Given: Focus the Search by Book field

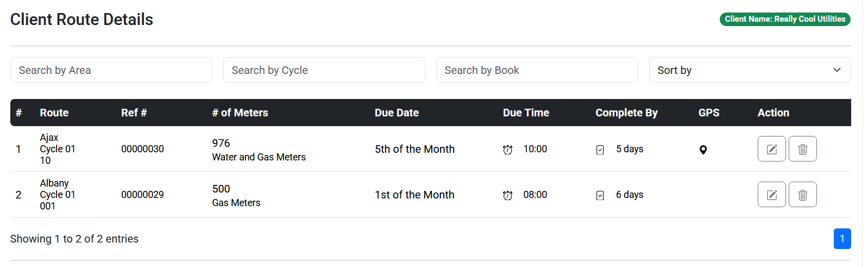Looking at the screenshot, I should tap(537, 70).
